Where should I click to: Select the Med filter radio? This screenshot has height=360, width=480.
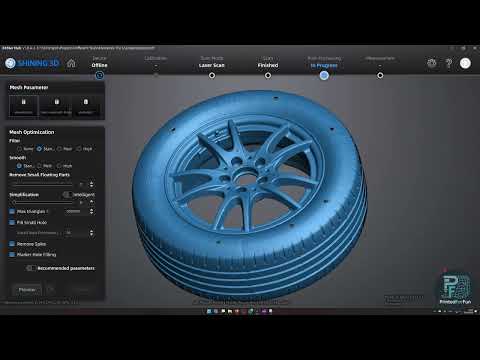(x=60, y=149)
